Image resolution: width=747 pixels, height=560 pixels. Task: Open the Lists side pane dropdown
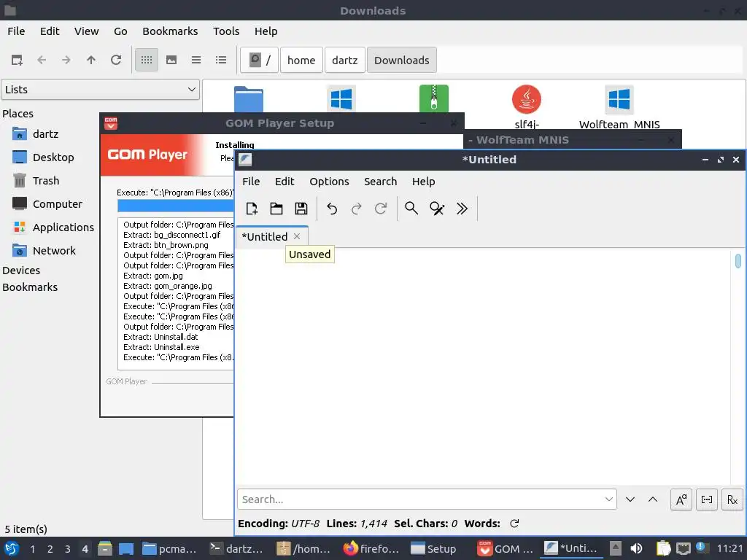[101, 90]
